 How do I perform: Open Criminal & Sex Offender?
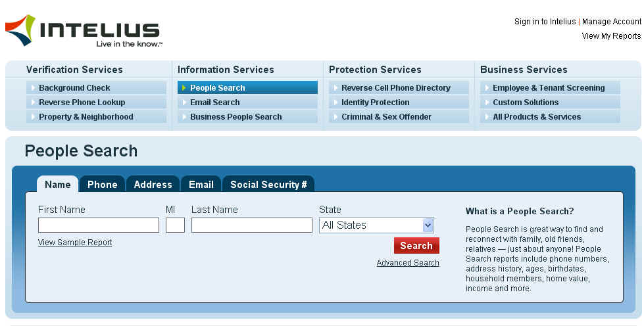[x=399, y=116]
